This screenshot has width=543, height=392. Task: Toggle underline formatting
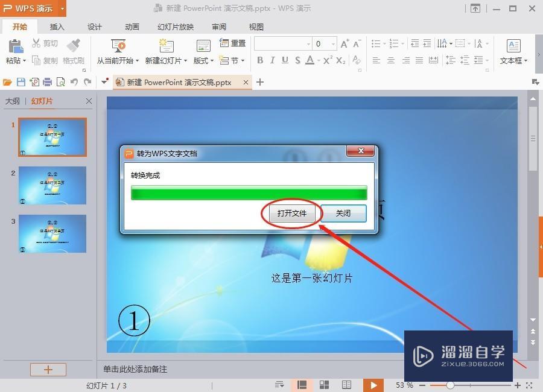(x=285, y=60)
